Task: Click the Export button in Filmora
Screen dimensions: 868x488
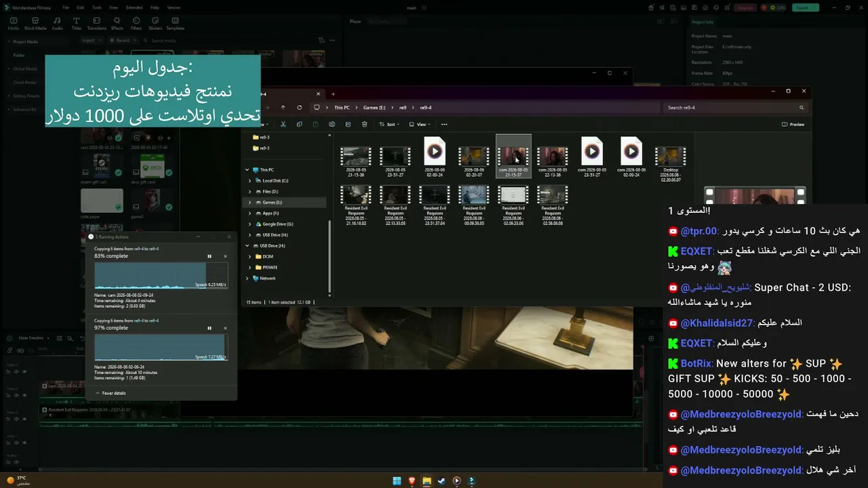Action: (806, 7)
